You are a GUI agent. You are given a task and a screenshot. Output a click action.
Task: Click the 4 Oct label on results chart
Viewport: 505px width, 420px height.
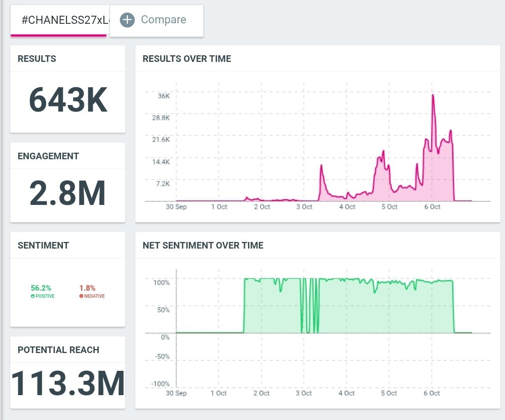pyautogui.click(x=347, y=207)
